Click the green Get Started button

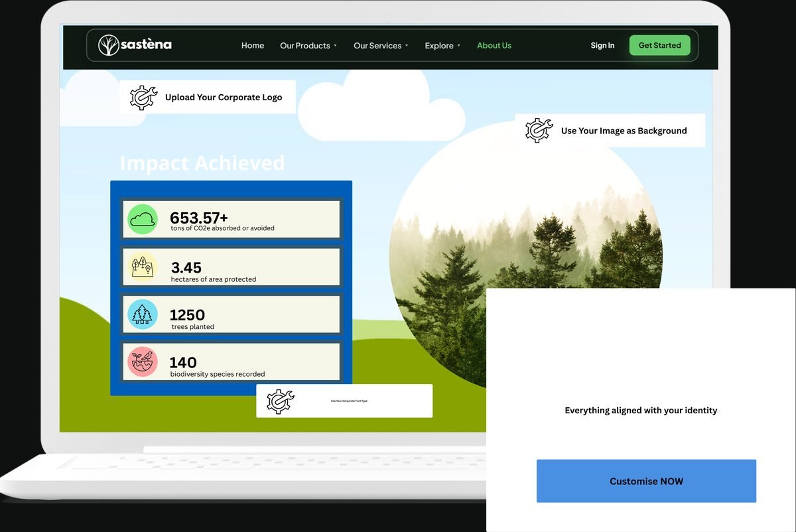coord(660,45)
